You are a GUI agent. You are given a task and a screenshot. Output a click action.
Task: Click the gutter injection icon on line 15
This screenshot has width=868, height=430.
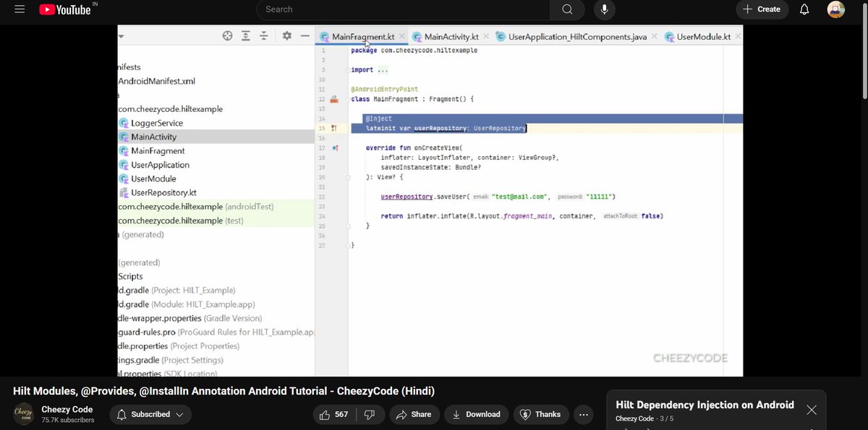coord(334,129)
